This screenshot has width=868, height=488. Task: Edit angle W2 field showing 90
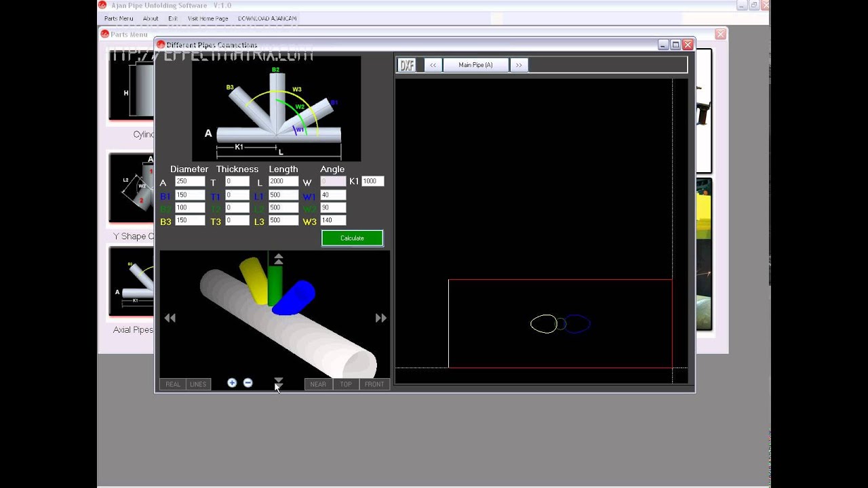point(333,207)
